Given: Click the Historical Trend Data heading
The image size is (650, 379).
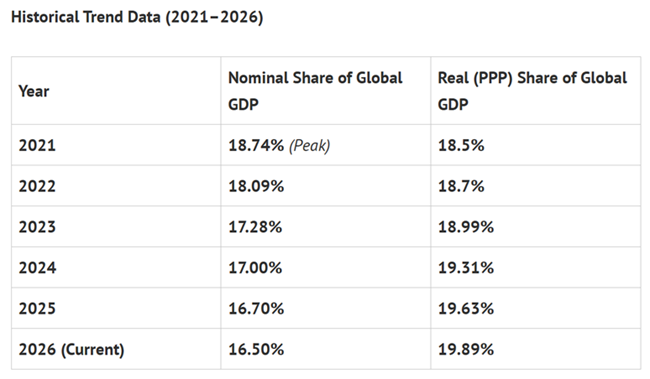Looking at the screenshot, I should (137, 17).
